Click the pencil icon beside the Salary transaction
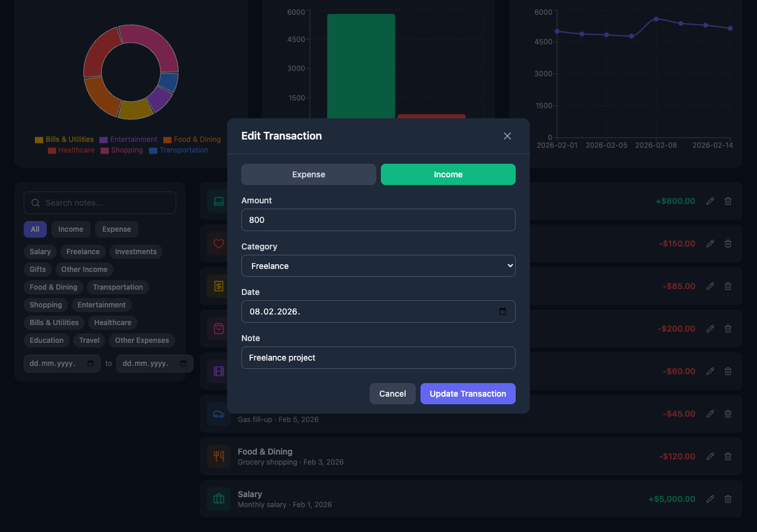757x532 pixels. 710,499
